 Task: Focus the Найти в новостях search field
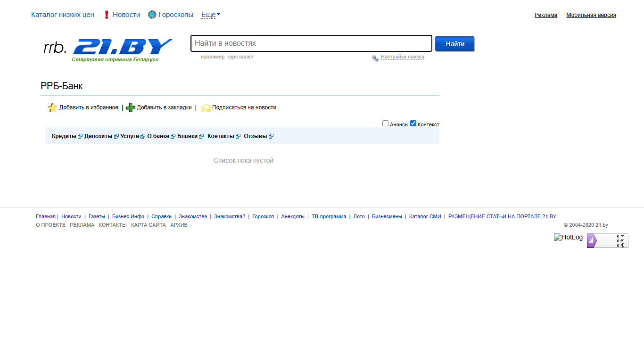click(312, 43)
